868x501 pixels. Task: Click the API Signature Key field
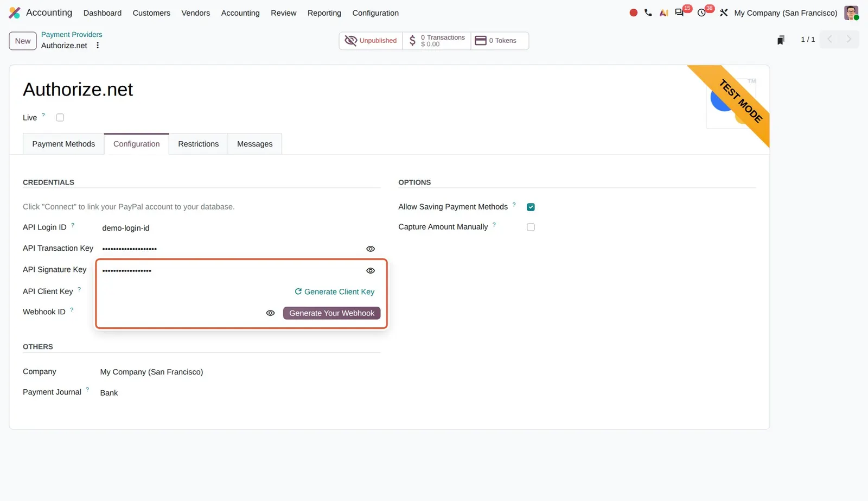point(233,270)
